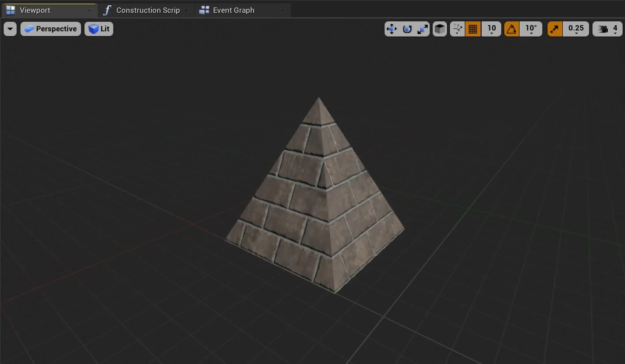Select the Scale gizmo tool
Image resolution: width=625 pixels, height=364 pixels.
[x=422, y=29]
